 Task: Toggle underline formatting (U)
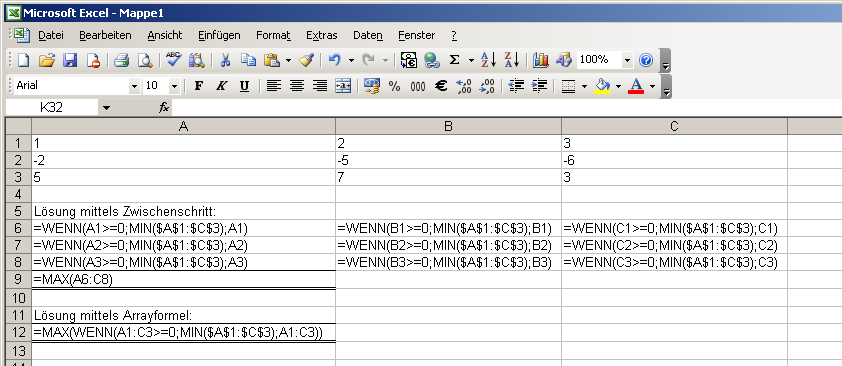[x=244, y=86]
